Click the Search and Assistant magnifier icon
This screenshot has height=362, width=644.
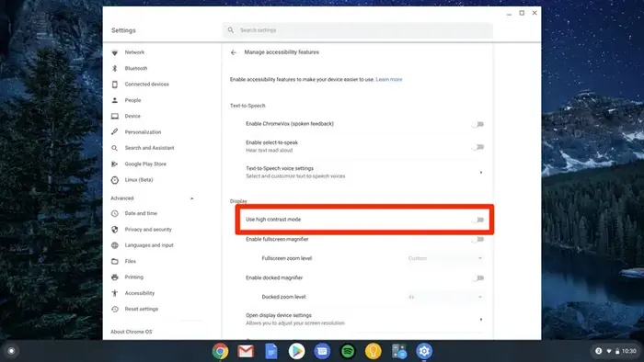tap(115, 148)
